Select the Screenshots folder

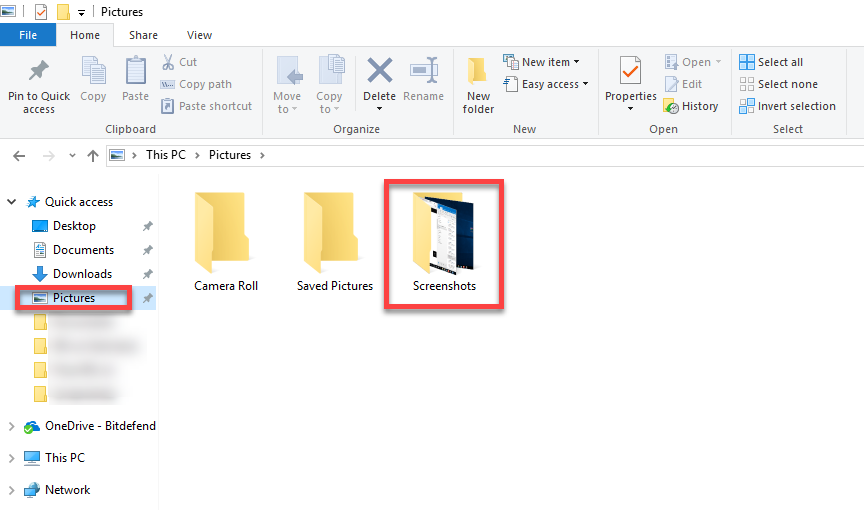click(x=444, y=240)
